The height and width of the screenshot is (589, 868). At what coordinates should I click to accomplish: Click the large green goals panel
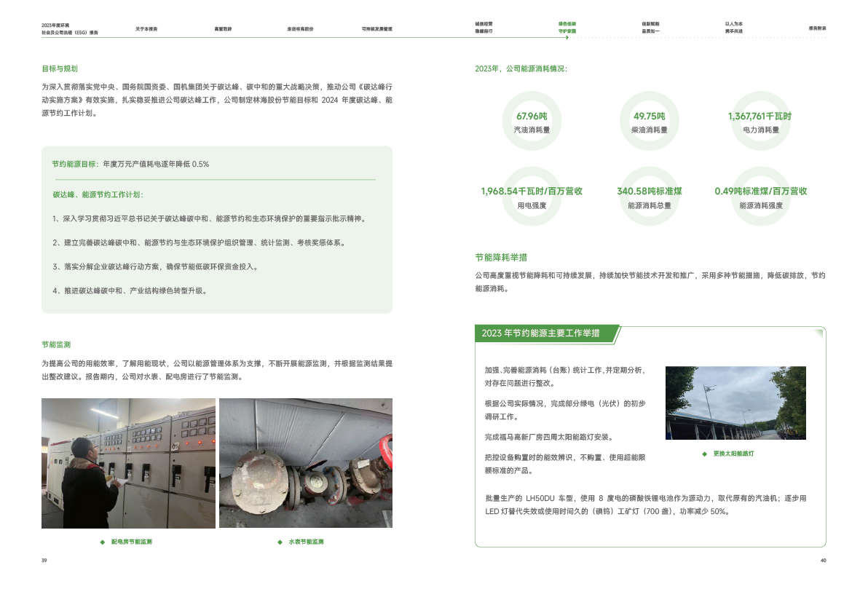[x=217, y=229]
